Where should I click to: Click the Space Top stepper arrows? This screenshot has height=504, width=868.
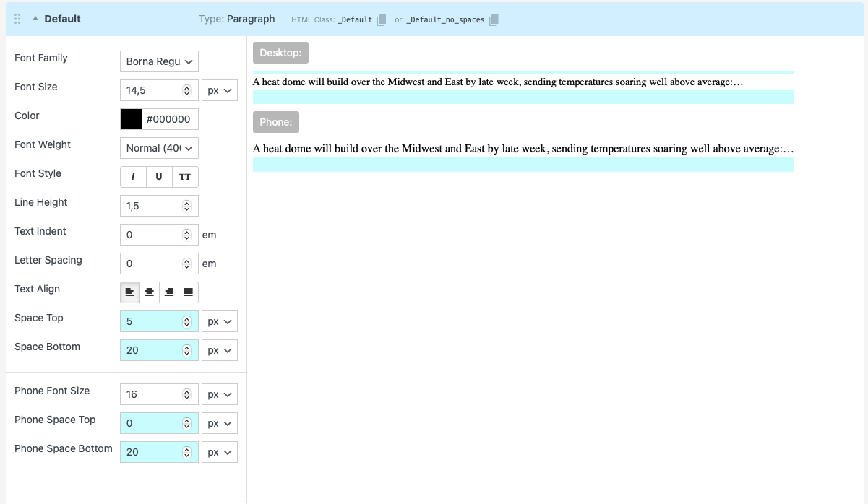coord(186,321)
